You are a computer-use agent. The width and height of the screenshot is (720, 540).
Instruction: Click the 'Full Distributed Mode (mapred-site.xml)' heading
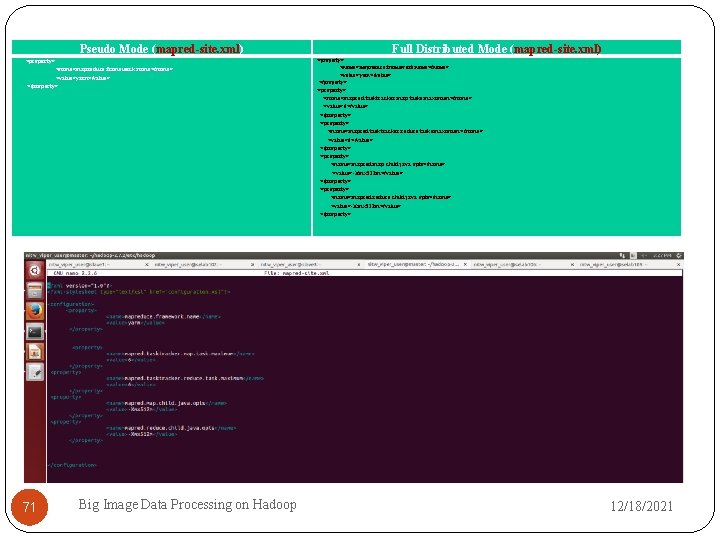point(496,48)
